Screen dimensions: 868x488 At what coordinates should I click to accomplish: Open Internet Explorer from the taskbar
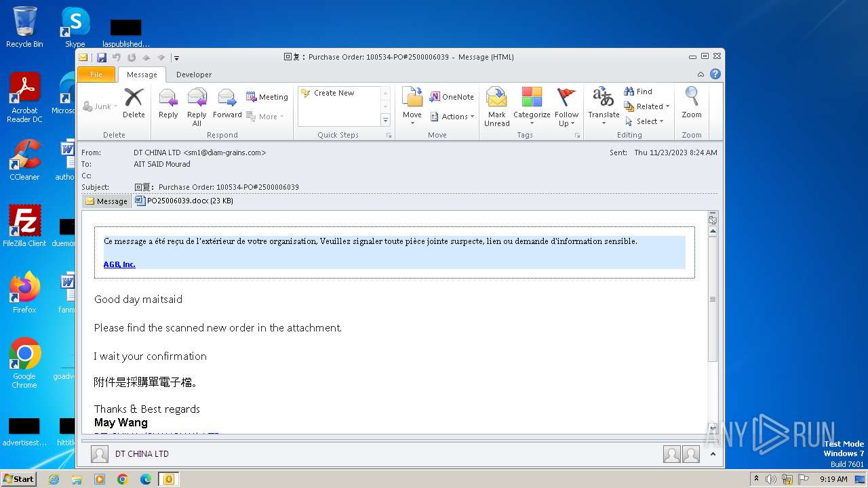(x=54, y=479)
